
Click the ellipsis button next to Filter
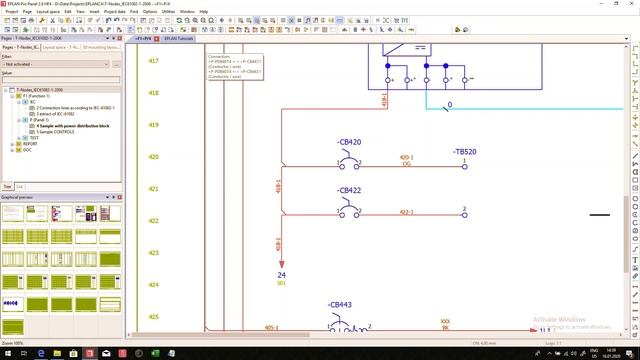pos(116,64)
